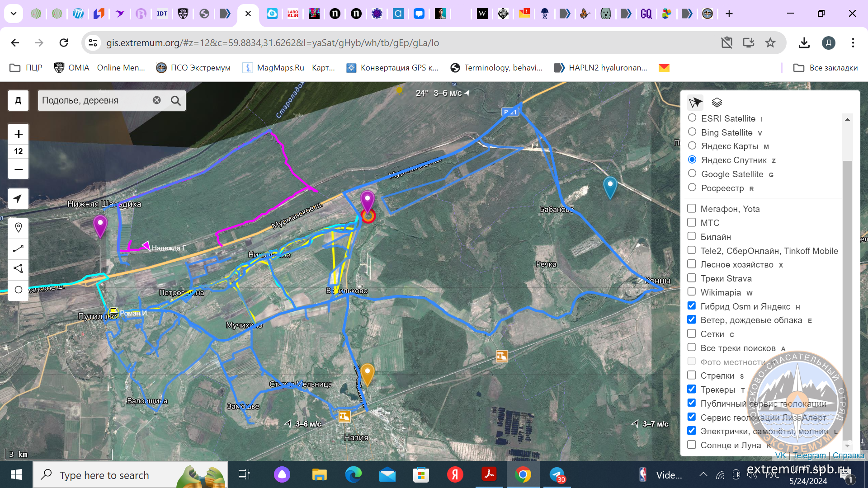The width and height of the screenshot is (868, 488).
Task: Select Google Satellite base map
Action: 692,174
